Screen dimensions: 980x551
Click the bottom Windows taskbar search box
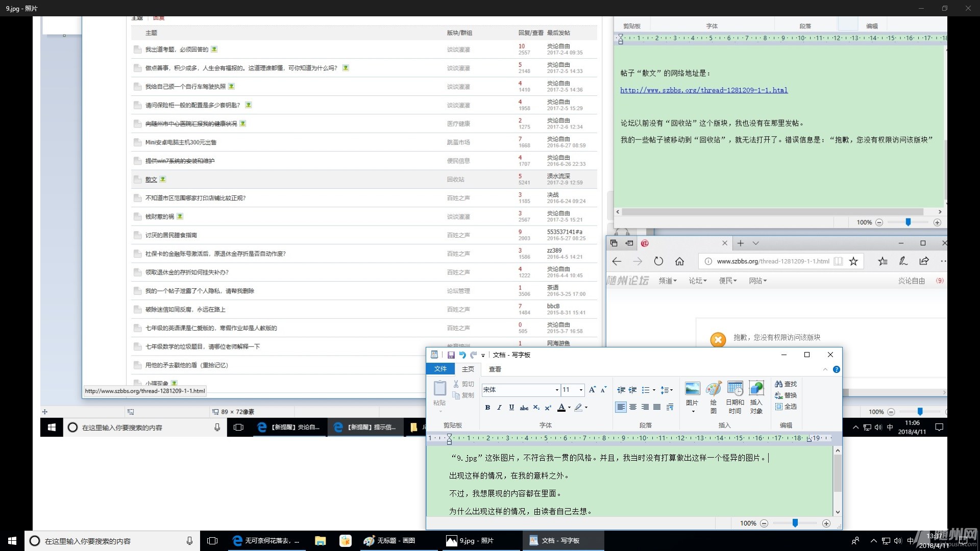point(112,541)
